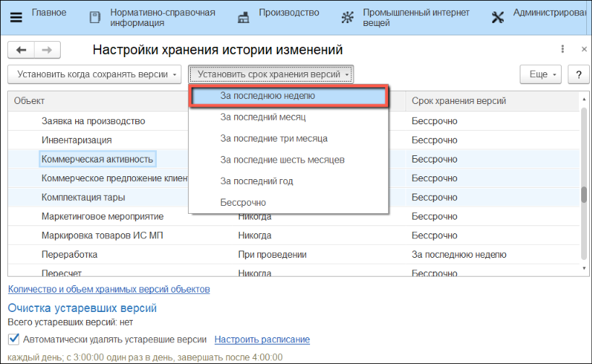This screenshot has width=592, height=364.
Task: Go back with the left arrow
Action: pyautogui.click(x=21, y=50)
